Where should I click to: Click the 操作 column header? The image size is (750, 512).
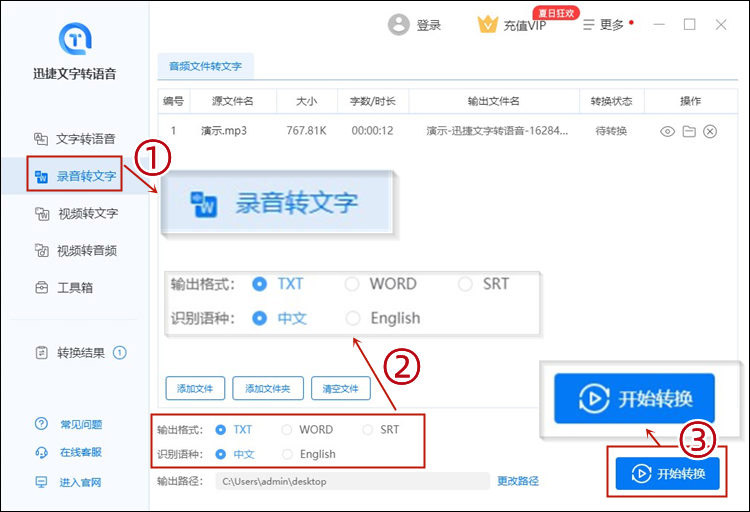(x=690, y=101)
